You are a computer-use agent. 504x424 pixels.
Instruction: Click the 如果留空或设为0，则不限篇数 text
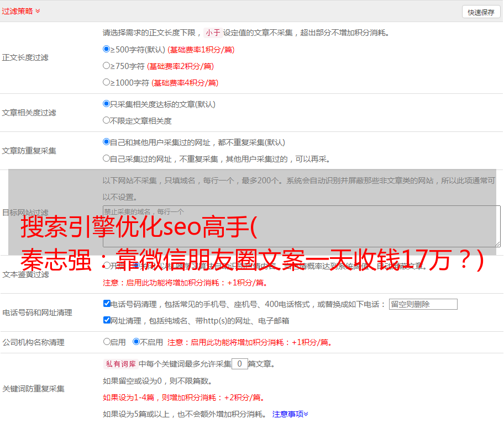click(x=158, y=381)
